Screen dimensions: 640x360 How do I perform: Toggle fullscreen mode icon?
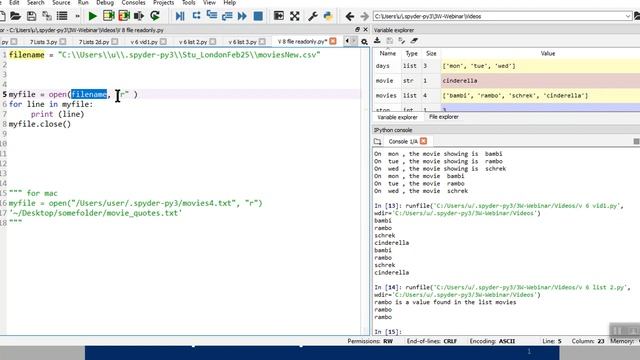[295, 16]
